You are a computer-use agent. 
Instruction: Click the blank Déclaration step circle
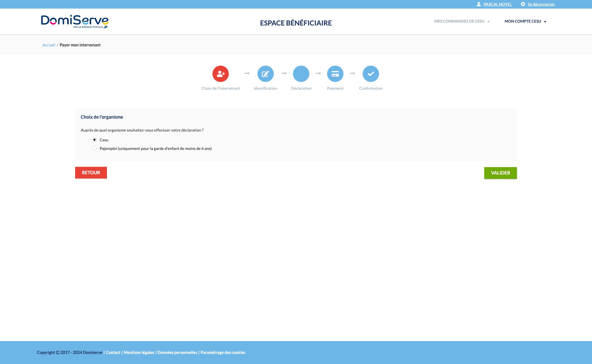click(301, 74)
